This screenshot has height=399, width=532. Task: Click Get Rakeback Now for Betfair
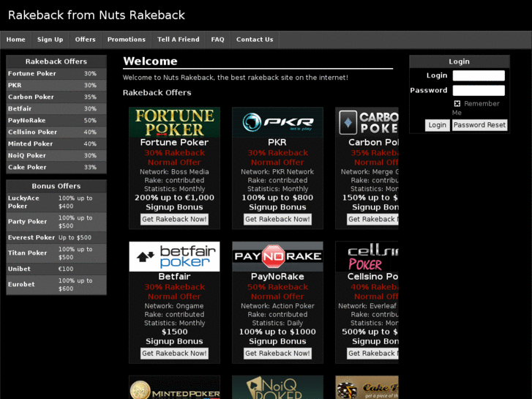(x=174, y=354)
